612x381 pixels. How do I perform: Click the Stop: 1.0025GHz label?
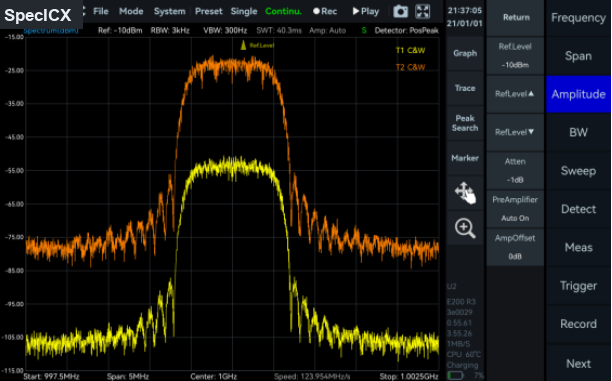[409, 377]
